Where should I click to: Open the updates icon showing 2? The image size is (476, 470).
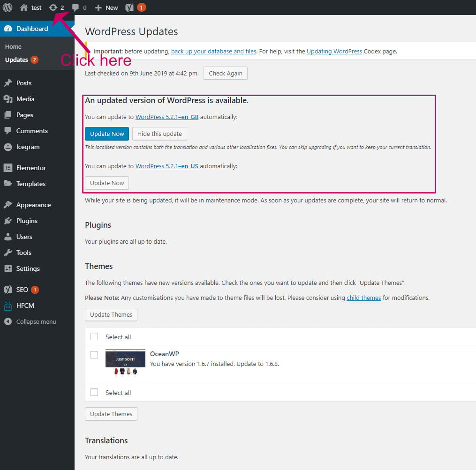point(53,7)
